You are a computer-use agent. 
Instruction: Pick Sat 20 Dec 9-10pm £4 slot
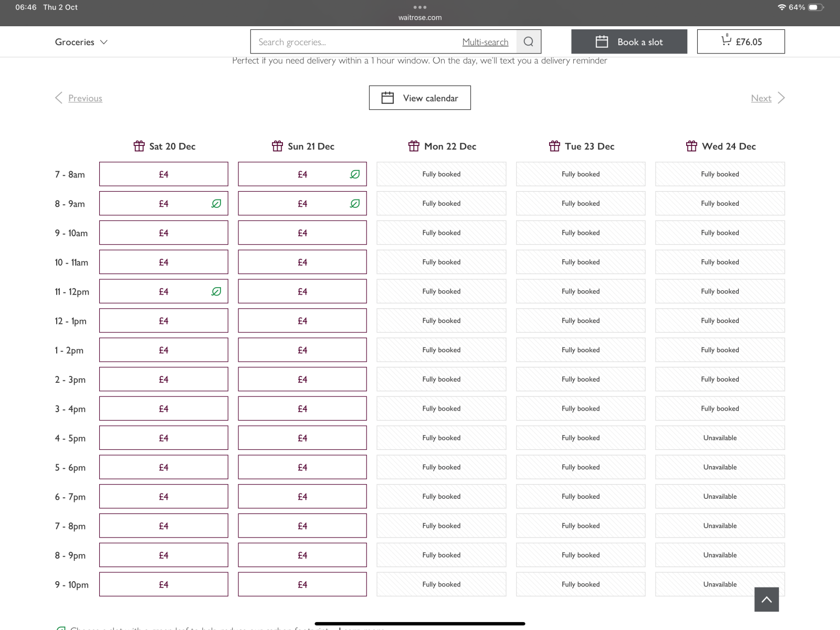pyautogui.click(x=163, y=584)
